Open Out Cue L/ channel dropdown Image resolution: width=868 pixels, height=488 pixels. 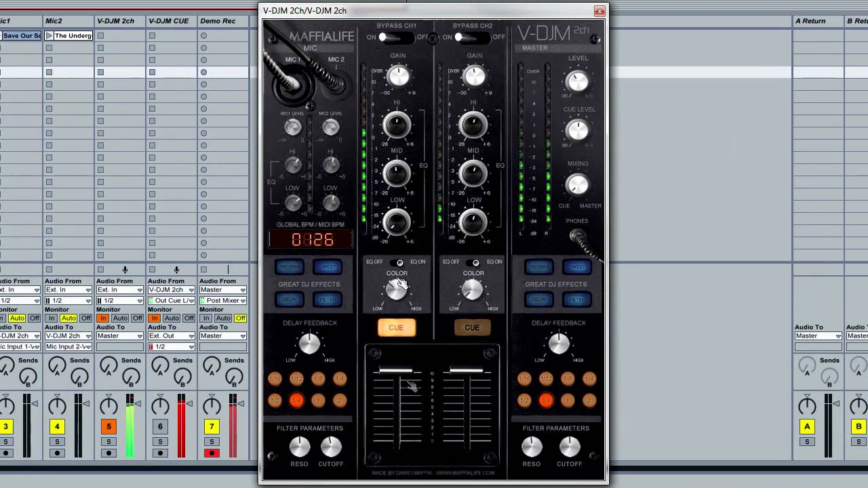coord(172,301)
